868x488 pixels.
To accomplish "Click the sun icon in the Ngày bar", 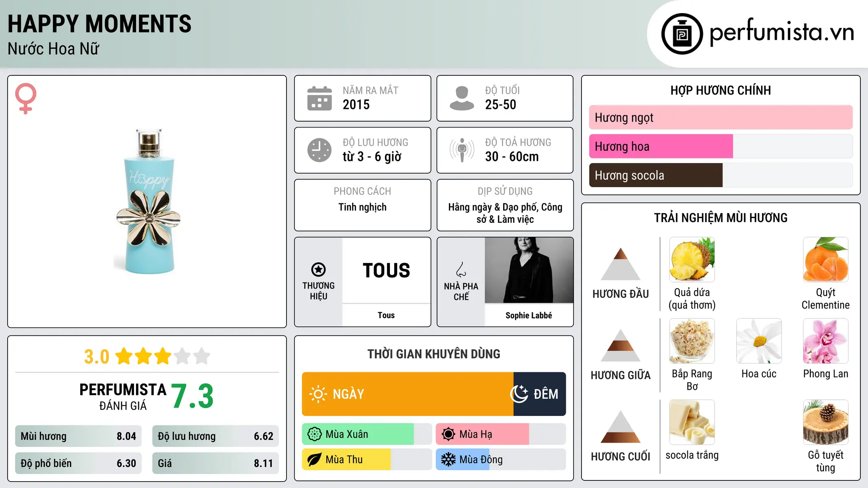I will 318,394.
